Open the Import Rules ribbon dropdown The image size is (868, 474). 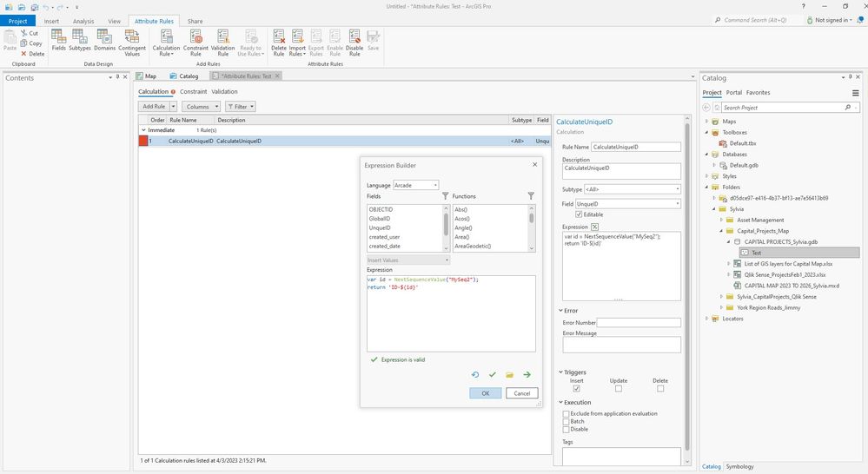(x=296, y=43)
